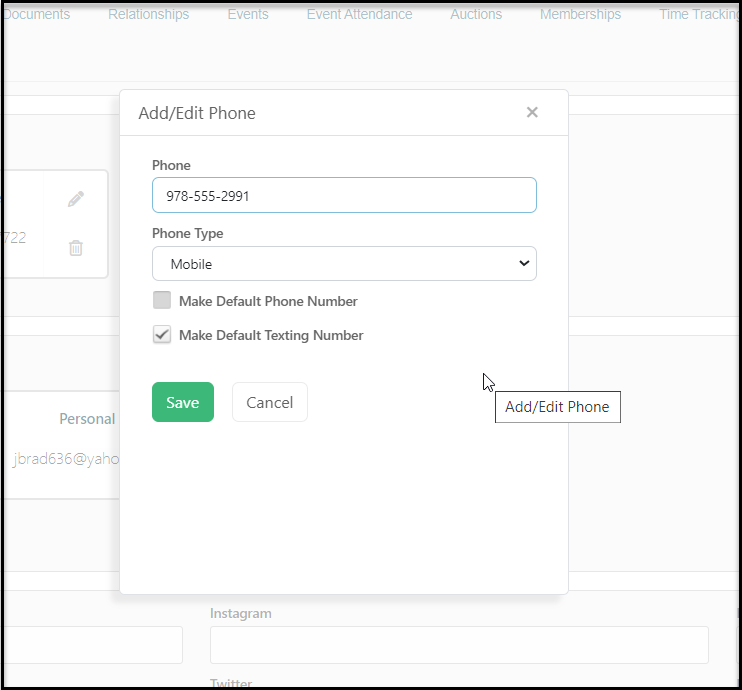742x690 pixels.
Task: Click the jbrad636 email address
Action: [66, 459]
